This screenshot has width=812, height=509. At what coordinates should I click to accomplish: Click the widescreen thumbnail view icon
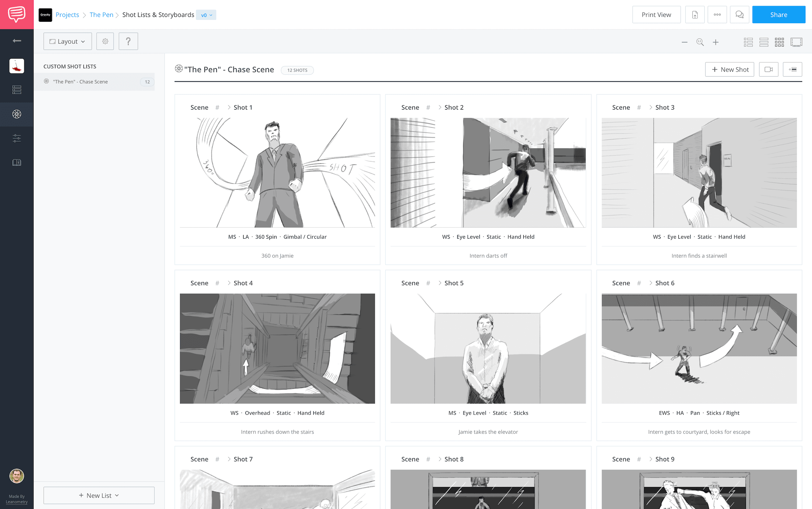pyautogui.click(x=795, y=41)
